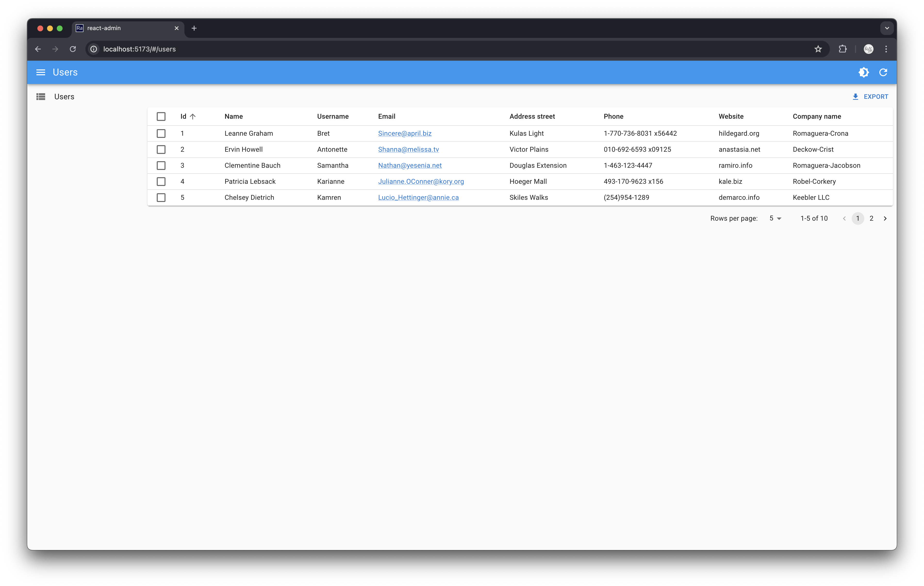924x586 pixels.
Task: Go to the next page chevron
Action: click(885, 218)
